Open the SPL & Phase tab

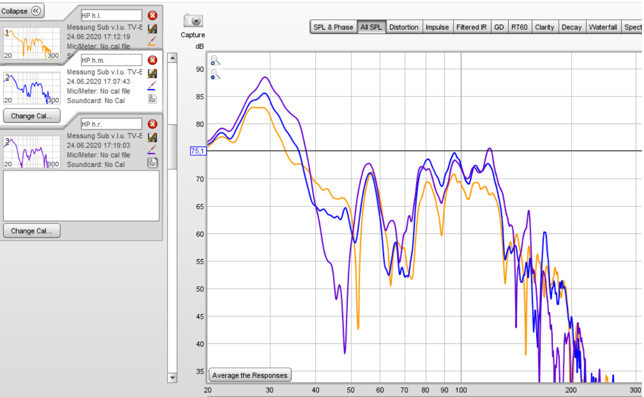pos(333,27)
